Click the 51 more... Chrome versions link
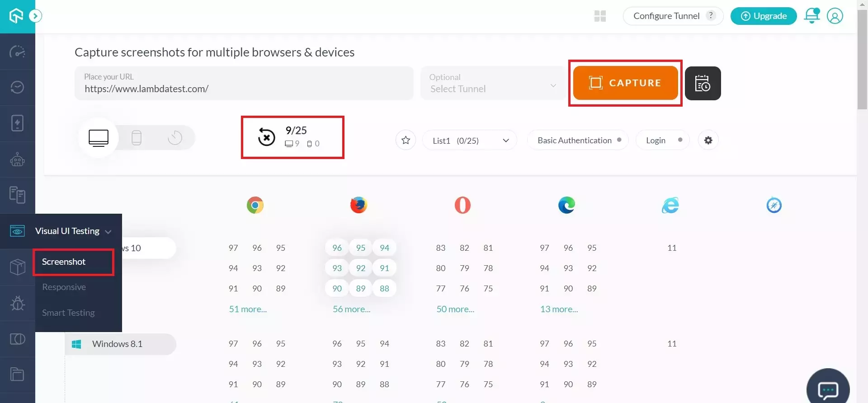 point(248,309)
